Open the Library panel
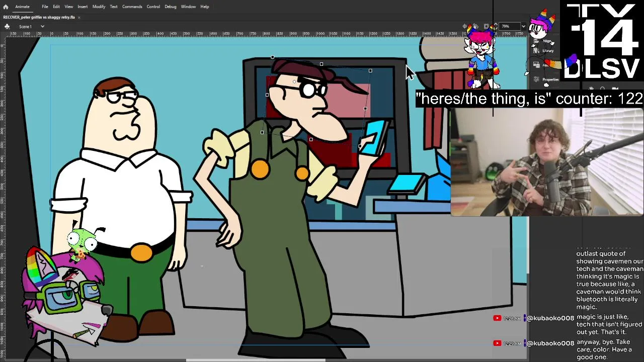 coord(547,50)
